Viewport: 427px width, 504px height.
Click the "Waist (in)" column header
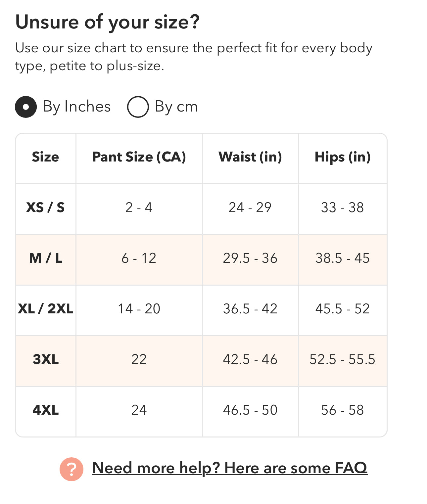click(x=250, y=157)
